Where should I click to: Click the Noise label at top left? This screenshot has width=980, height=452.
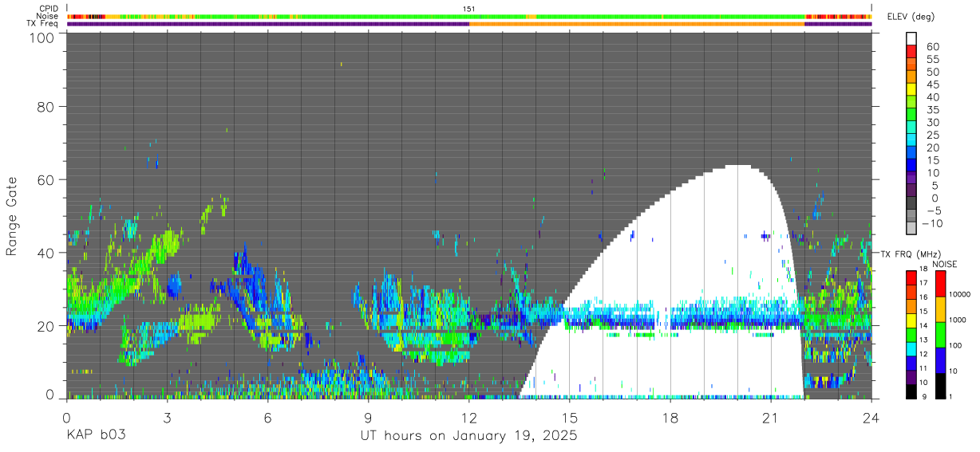coord(47,16)
